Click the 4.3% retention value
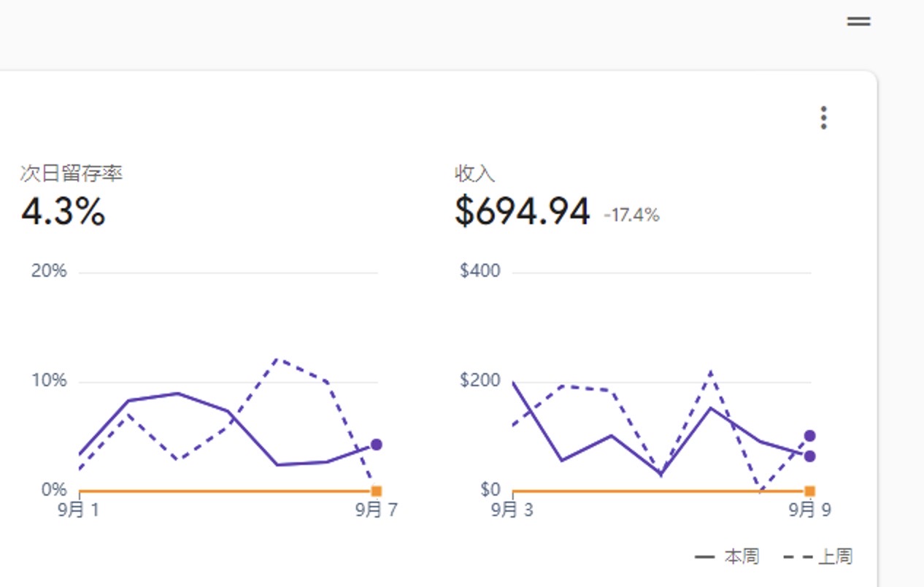The image size is (924, 587). (x=63, y=212)
